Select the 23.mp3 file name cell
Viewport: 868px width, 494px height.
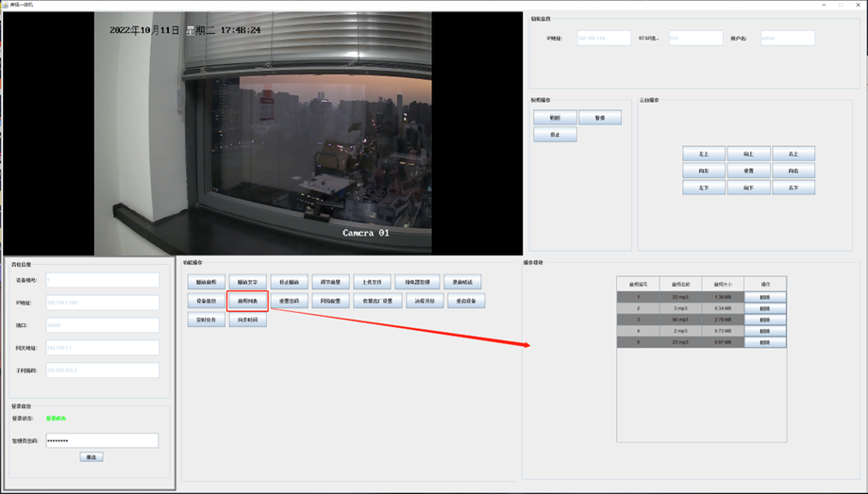(680, 342)
